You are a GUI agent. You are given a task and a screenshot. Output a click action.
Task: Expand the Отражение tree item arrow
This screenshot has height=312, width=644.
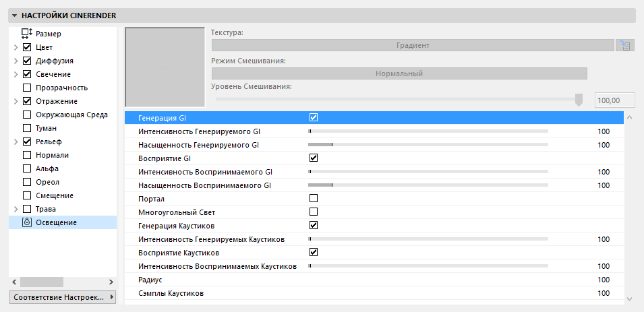(x=16, y=101)
